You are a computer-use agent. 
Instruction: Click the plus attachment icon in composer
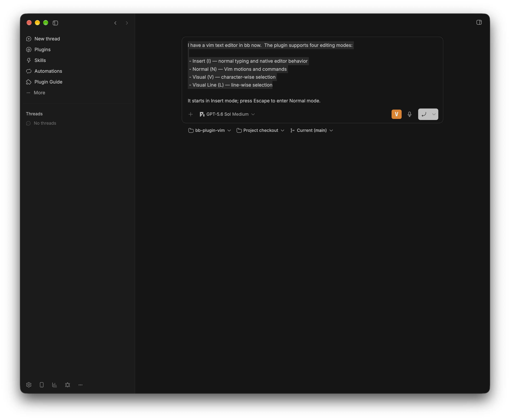coord(190,114)
